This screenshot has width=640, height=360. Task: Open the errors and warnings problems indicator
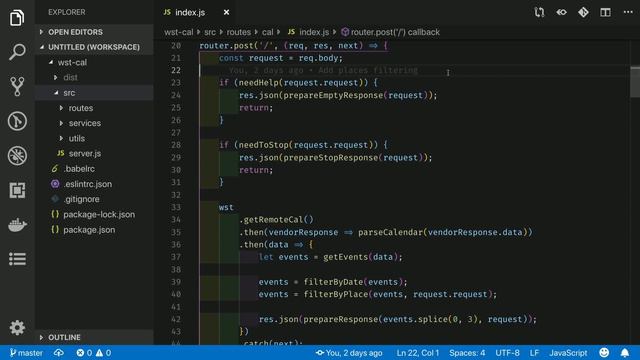coord(93,353)
